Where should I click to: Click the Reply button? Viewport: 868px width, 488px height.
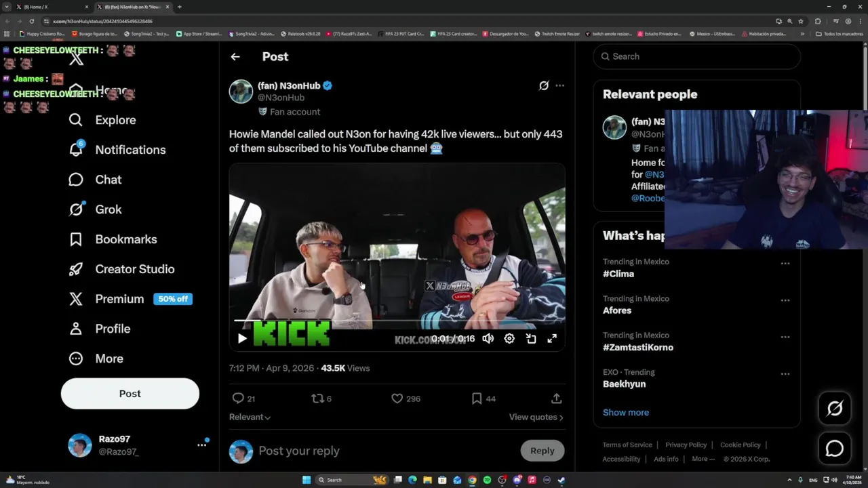tap(542, 451)
